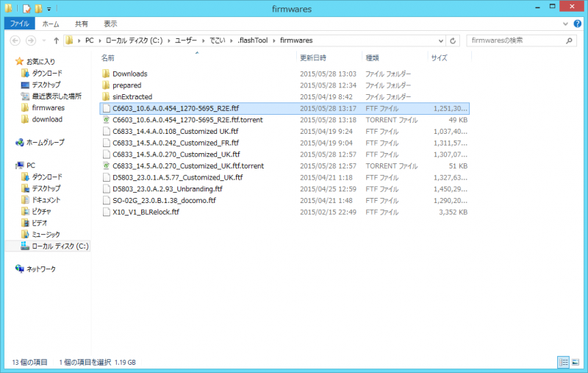This screenshot has height=373, width=588.
Task: Open recent locations dropdown arrow
Action: 44,40
